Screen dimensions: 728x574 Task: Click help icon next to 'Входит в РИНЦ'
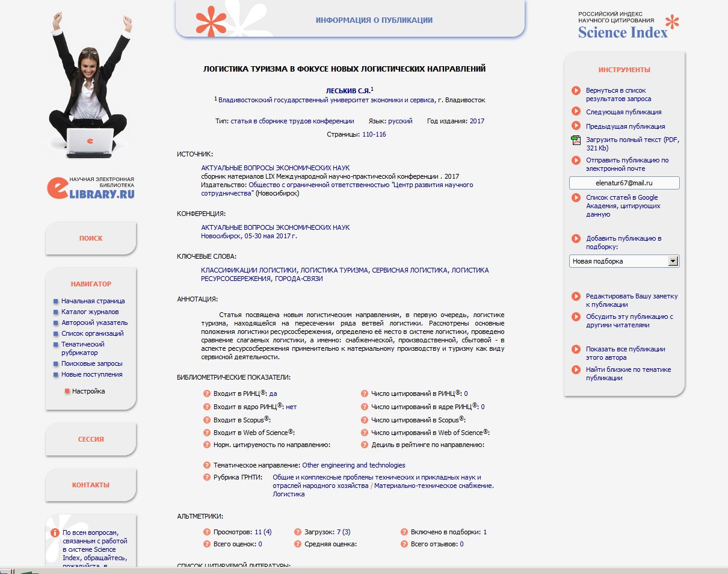[207, 394]
